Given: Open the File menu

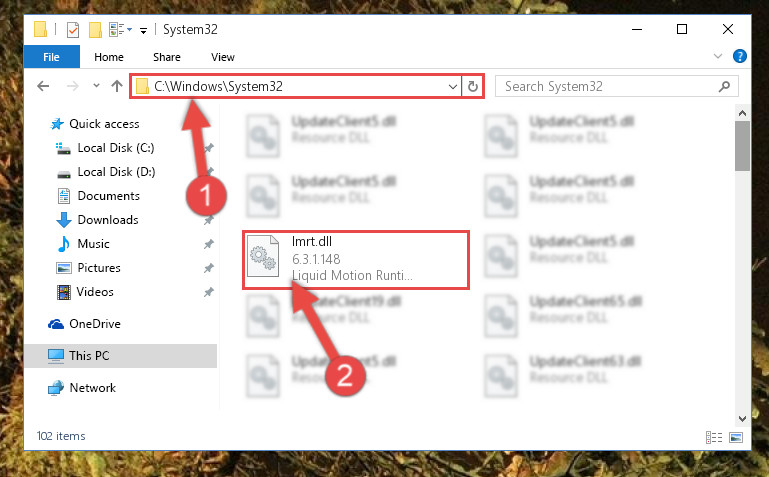Looking at the screenshot, I should pos(51,57).
